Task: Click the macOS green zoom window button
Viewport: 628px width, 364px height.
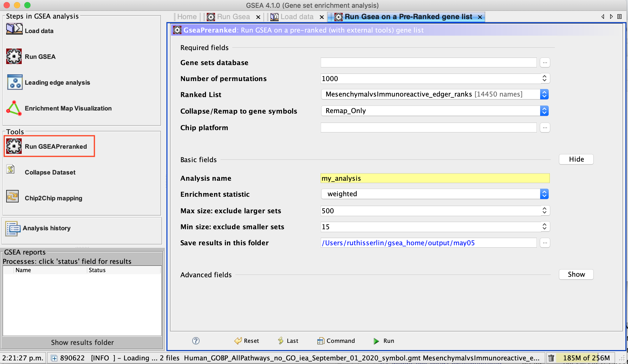Action: [x=27, y=5]
